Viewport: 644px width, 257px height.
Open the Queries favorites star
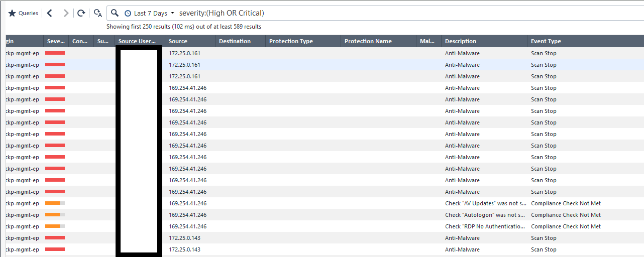click(12, 13)
